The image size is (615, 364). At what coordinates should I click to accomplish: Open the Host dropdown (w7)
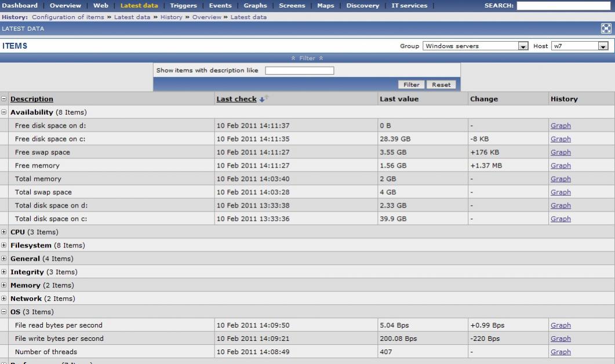(580, 46)
